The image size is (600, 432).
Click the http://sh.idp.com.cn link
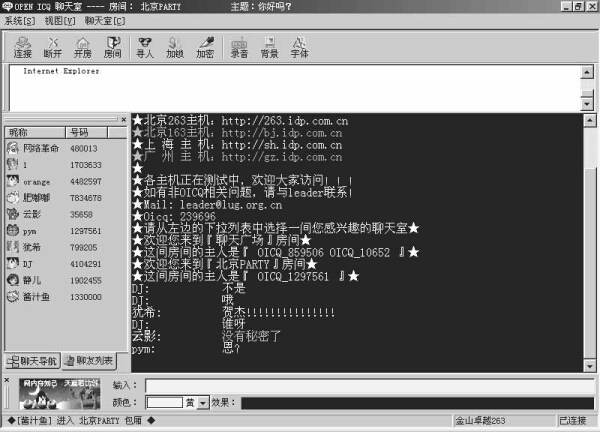282,145
